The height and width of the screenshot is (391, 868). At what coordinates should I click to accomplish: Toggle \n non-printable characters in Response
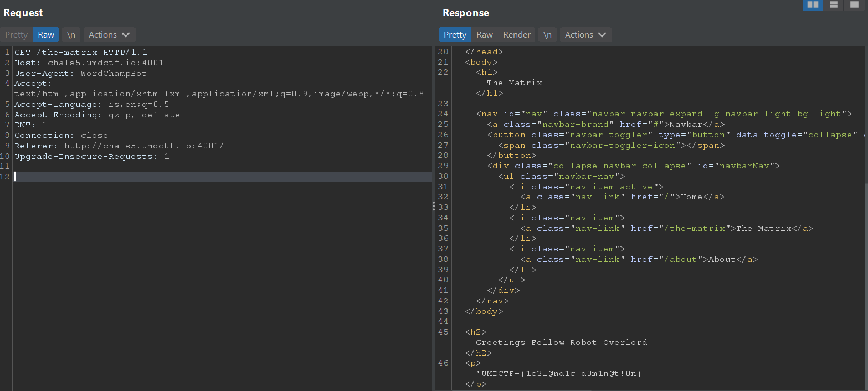[547, 34]
